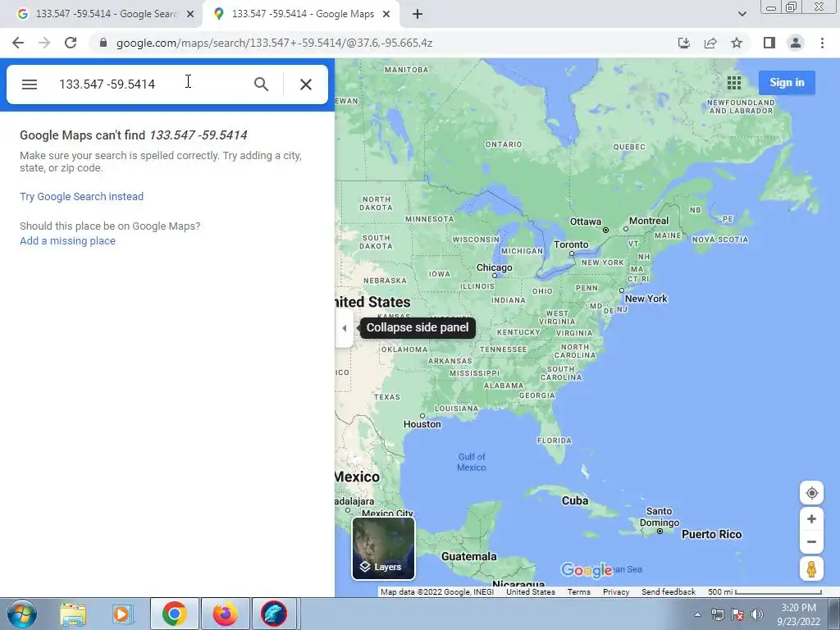The width and height of the screenshot is (840, 630).
Task: Open the Windows Start button
Action: point(22,614)
